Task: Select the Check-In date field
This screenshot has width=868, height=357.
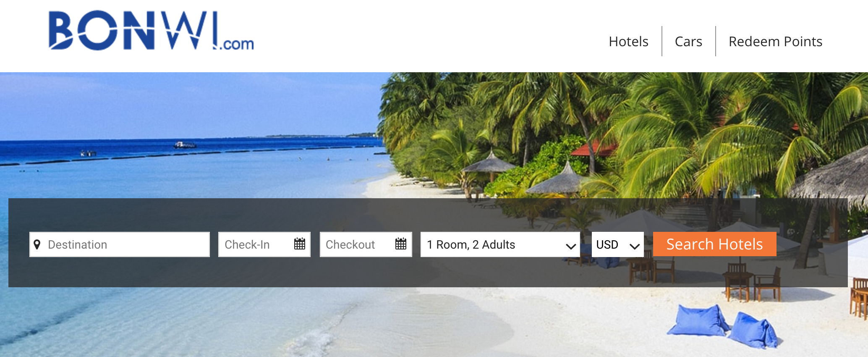Action: click(x=264, y=244)
